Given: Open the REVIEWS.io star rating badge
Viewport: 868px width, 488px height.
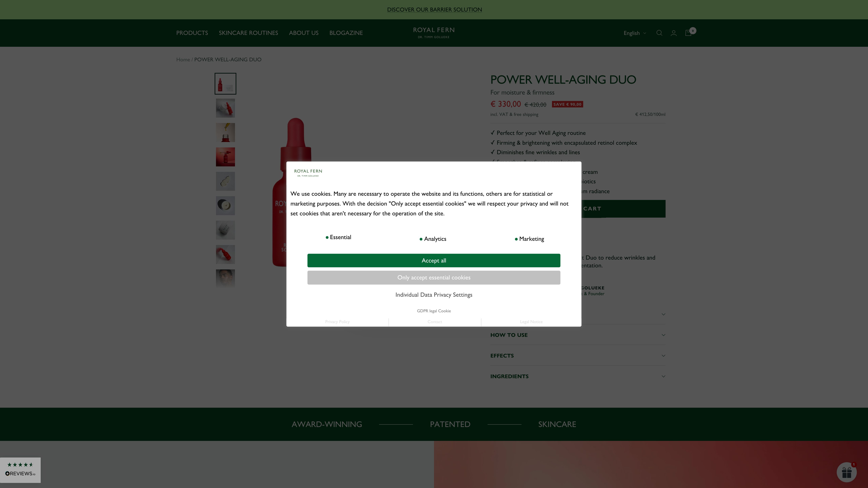Looking at the screenshot, I should coord(20,470).
